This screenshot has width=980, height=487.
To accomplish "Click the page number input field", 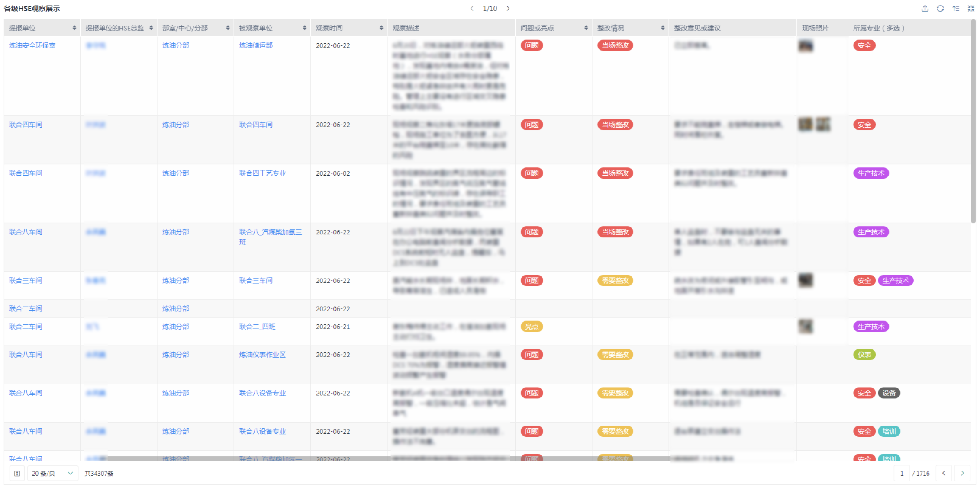I will 902,474.
